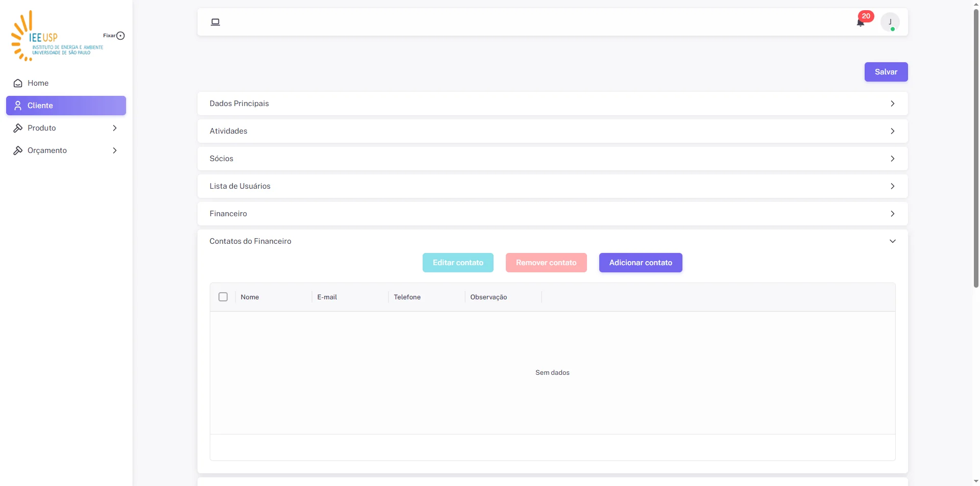
Task: Click the scrollbar down arrow
Action: (x=976, y=481)
